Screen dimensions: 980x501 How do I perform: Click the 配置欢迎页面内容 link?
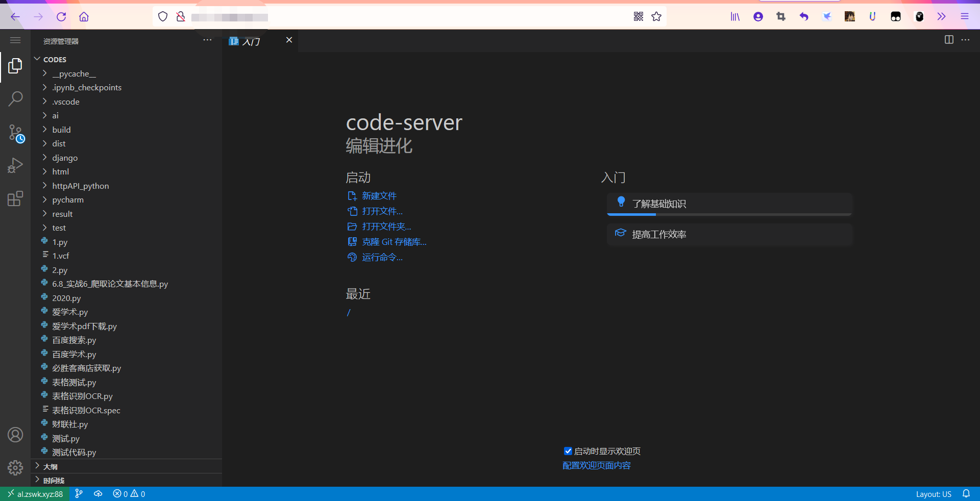[x=597, y=465]
